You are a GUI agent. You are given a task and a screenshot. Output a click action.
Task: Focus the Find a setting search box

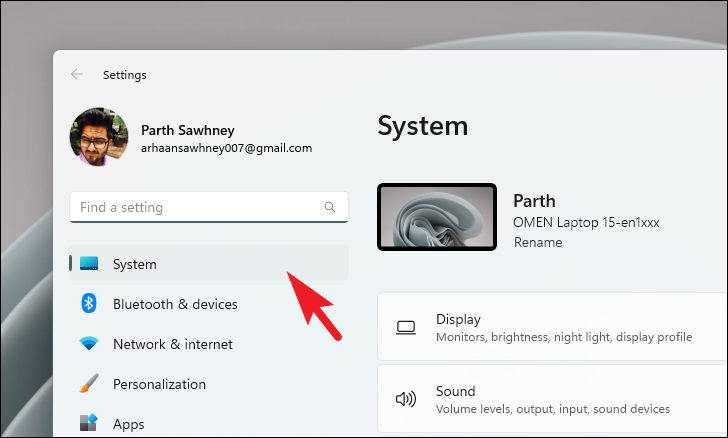point(209,207)
